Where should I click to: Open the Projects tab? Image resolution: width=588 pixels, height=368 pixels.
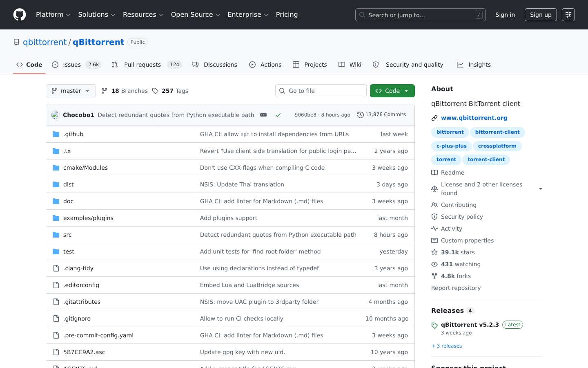point(310,65)
